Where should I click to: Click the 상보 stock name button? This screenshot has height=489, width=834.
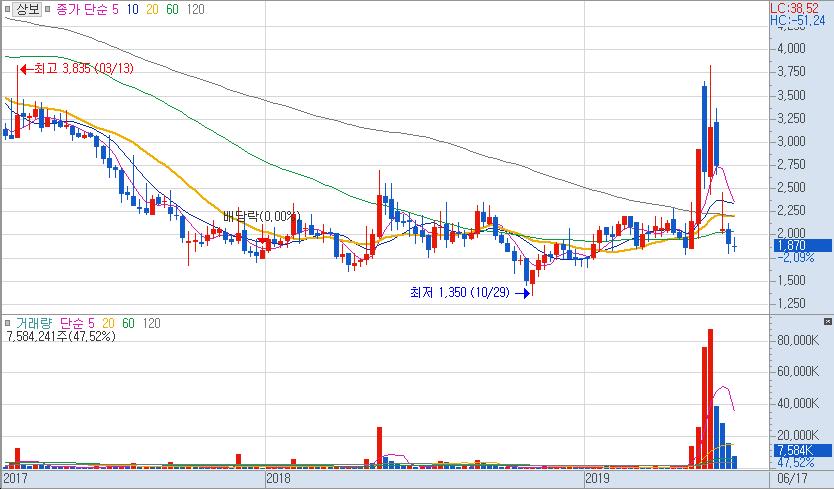tap(27, 9)
